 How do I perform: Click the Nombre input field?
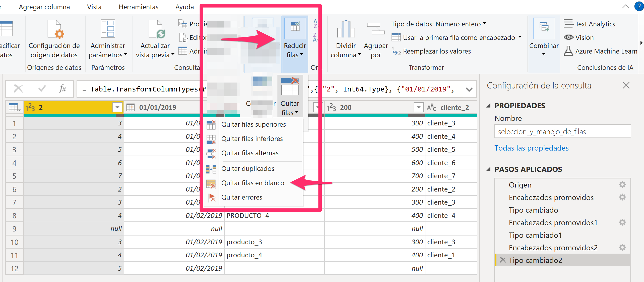click(x=563, y=131)
